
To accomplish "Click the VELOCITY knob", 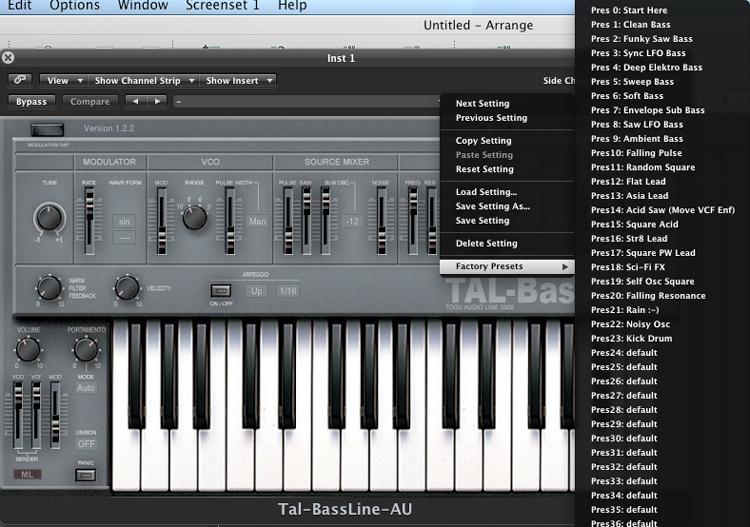I will pyautogui.click(x=127, y=288).
